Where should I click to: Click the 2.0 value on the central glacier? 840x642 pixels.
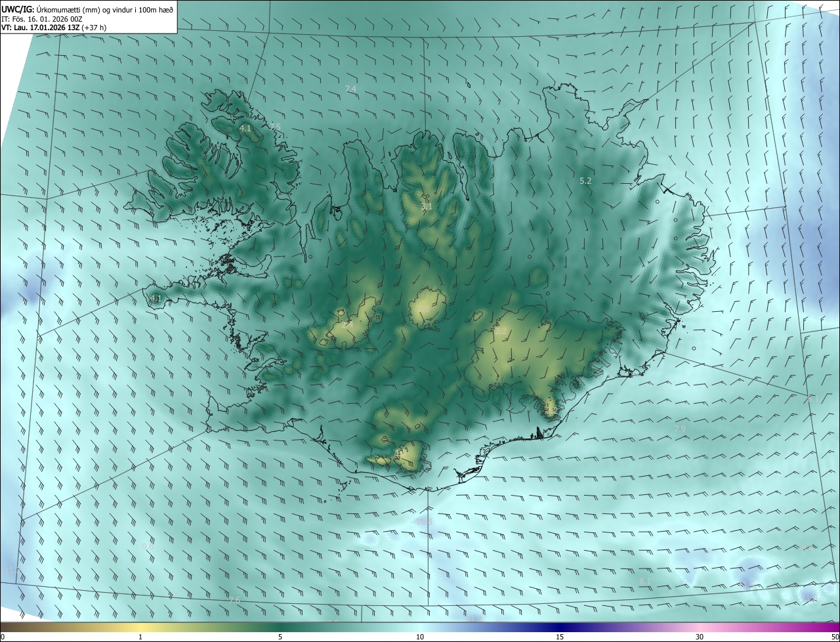[x=424, y=309]
